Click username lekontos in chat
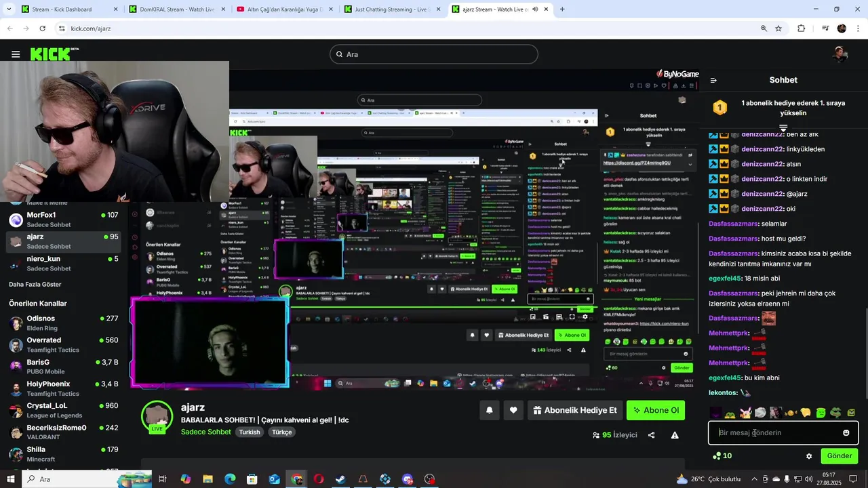Screen dimensions: 868x488 (x=723, y=393)
